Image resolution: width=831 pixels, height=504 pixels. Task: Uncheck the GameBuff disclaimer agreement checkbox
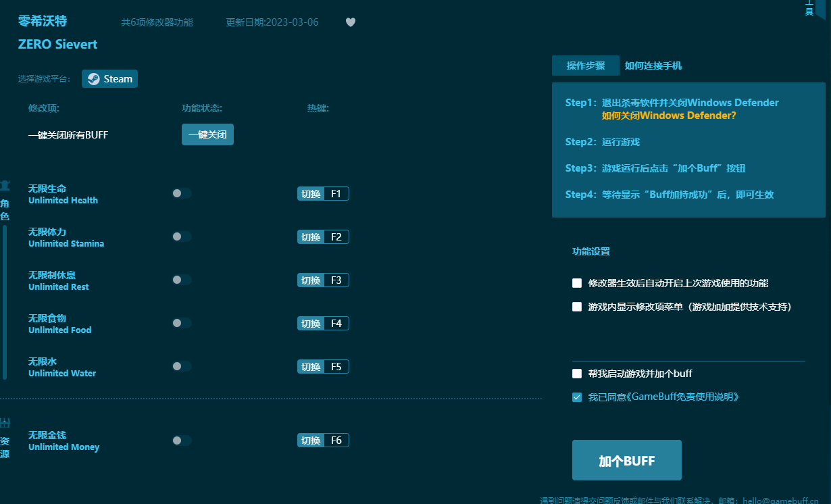[x=577, y=397]
